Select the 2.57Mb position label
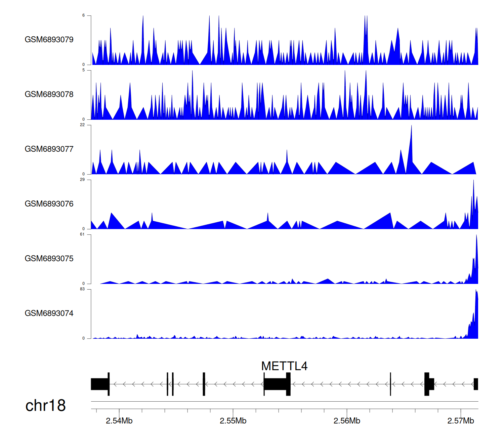Image resolution: width=504 pixels, height=444 pixels. click(461, 421)
